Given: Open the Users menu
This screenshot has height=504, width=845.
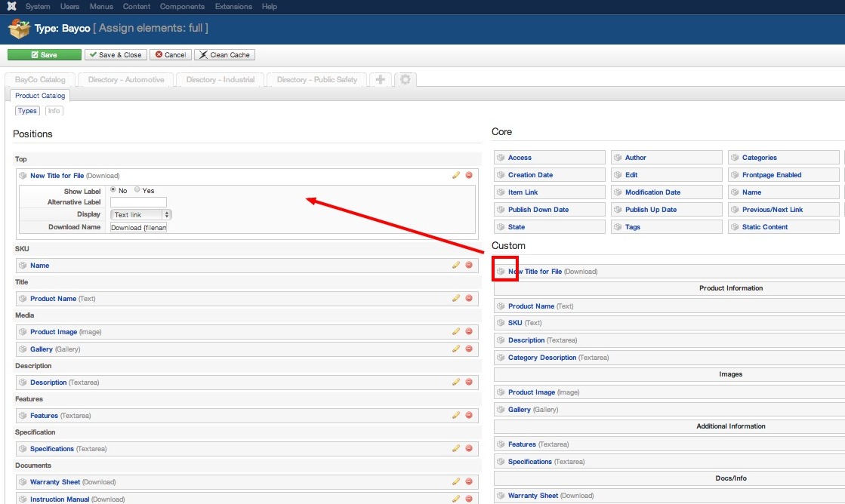Looking at the screenshot, I should 69,7.
